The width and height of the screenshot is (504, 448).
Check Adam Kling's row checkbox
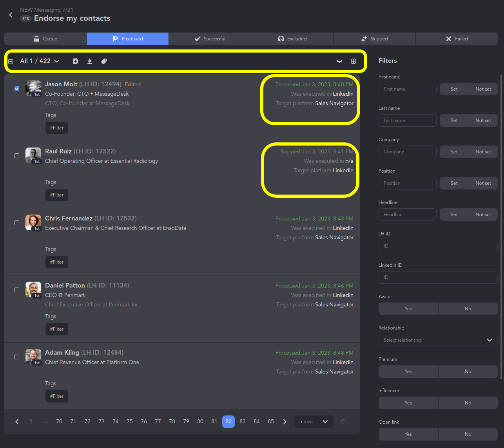pyautogui.click(x=17, y=357)
